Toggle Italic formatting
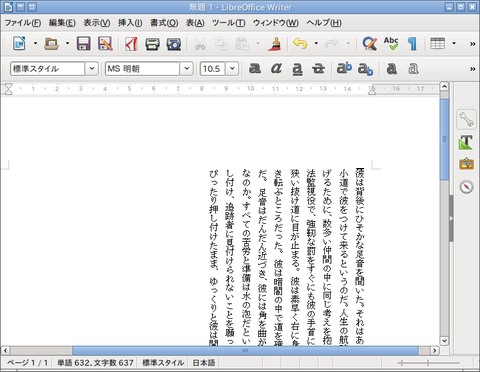480x372 pixels. 276,69
